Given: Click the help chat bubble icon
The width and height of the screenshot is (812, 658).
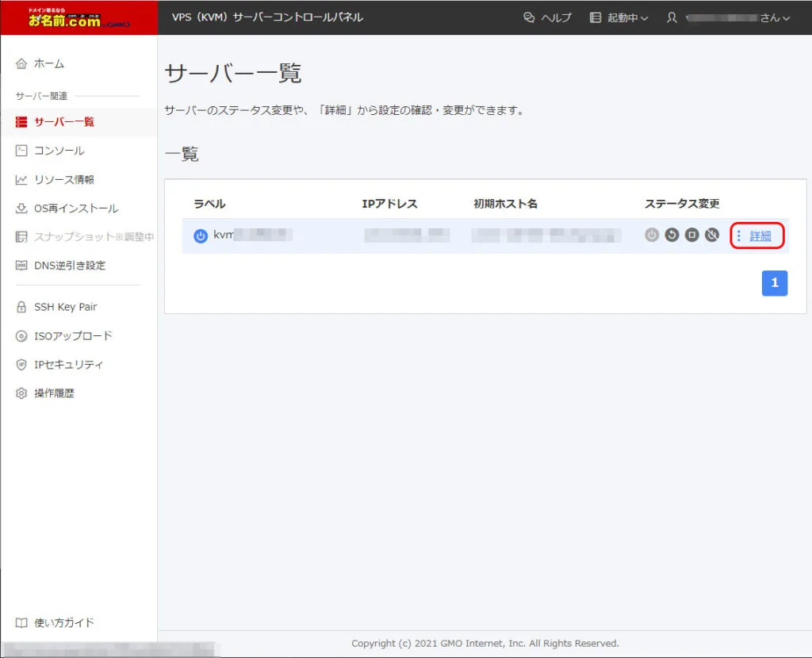Looking at the screenshot, I should pyautogui.click(x=530, y=17).
